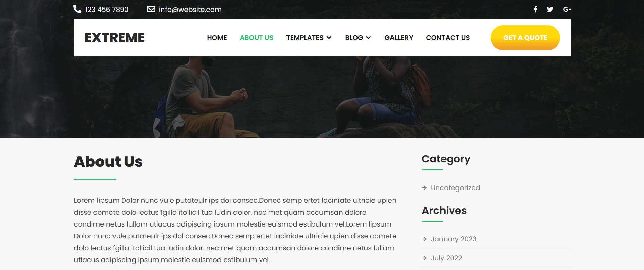The width and height of the screenshot is (644, 270).
Task: Click arrow icon beside January 2023
Action: coord(424,239)
